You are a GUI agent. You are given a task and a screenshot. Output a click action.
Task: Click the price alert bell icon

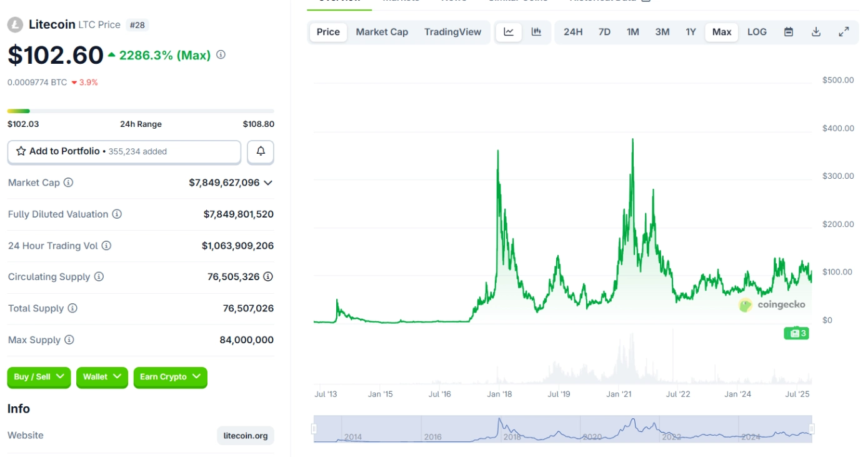click(261, 151)
